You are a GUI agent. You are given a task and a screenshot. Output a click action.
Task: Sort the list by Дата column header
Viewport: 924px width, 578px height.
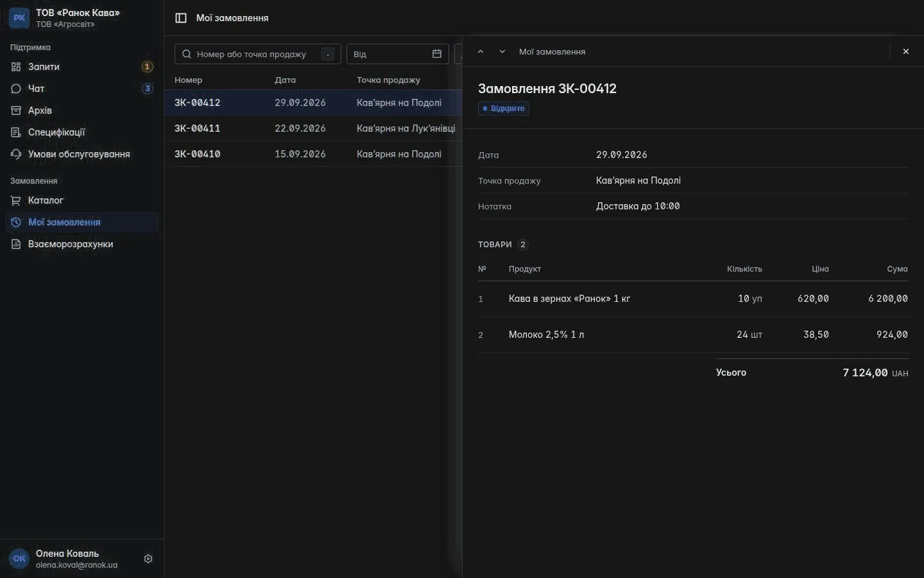[286, 80]
